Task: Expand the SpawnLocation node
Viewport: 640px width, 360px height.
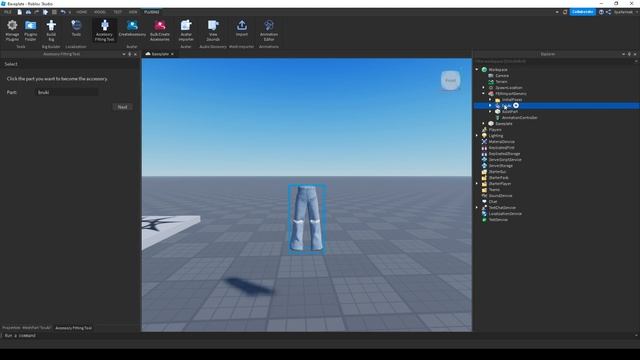Action: (x=484, y=88)
